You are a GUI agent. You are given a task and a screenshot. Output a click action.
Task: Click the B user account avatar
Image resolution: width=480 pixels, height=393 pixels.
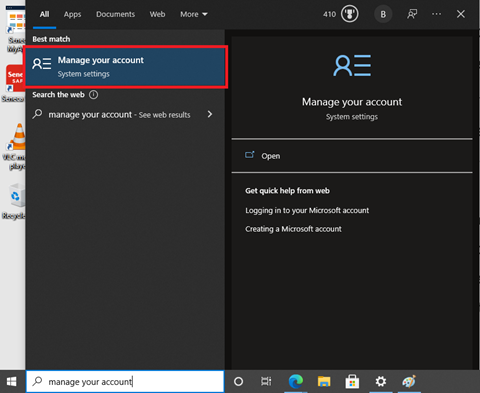[x=383, y=14]
